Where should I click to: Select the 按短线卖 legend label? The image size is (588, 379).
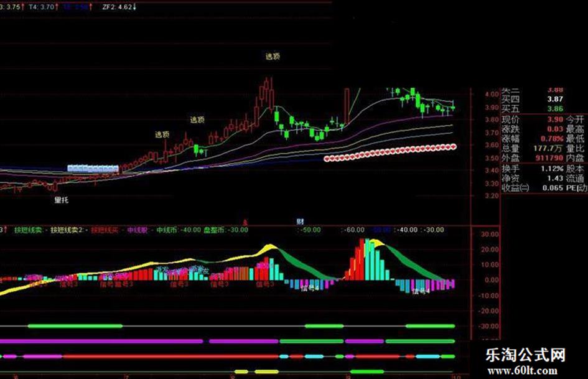pyautogui.click(x=28, y=230)
